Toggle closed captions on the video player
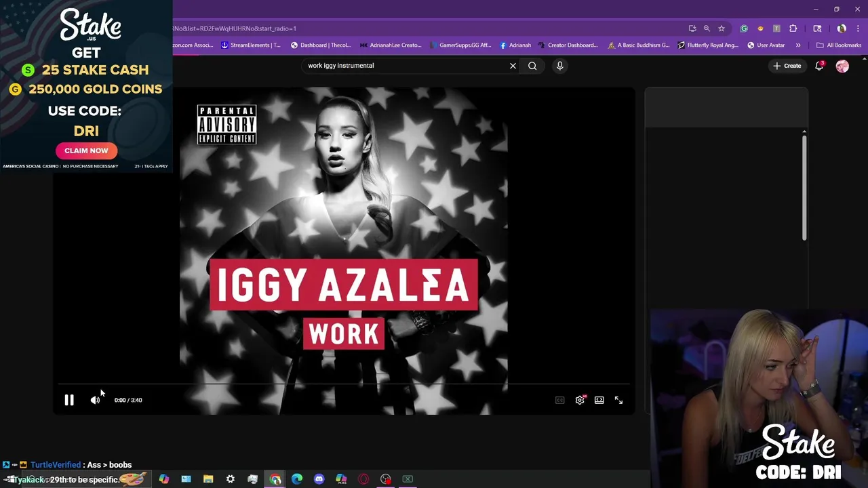This screenshot has width=868, height=488. tap(560, 400)
